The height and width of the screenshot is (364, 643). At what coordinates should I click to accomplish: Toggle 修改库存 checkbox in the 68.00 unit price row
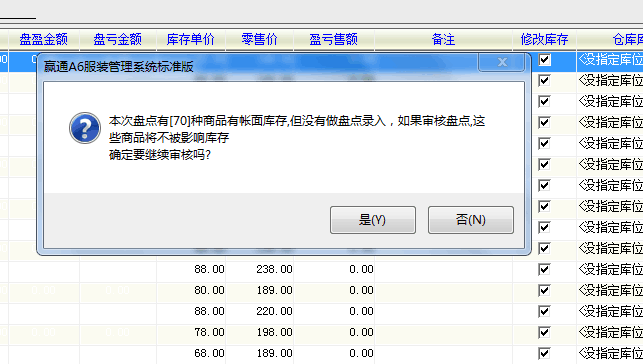coord(544,353)
